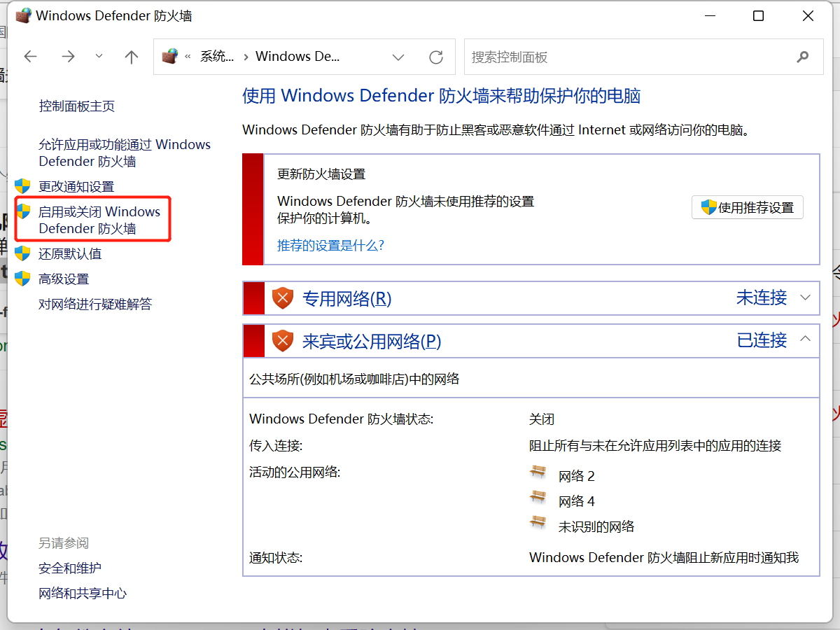Go back using the back arrow
This screenshot has height=630, width=840.
[30, 57]
